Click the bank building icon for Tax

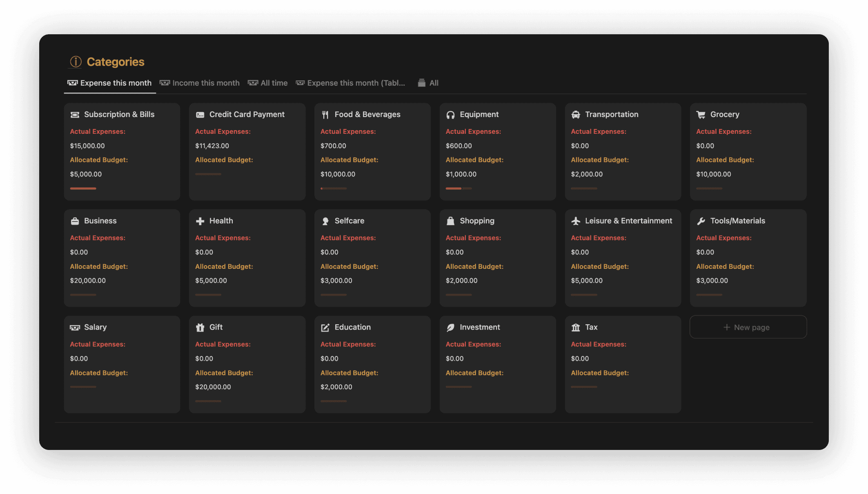(576, 328)
